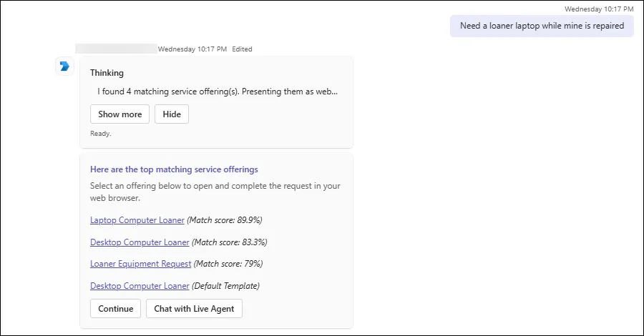The image size is (644, 336).
Task: Select the 'Need a loaner laptop' message bubble
Action: point(542,26)
